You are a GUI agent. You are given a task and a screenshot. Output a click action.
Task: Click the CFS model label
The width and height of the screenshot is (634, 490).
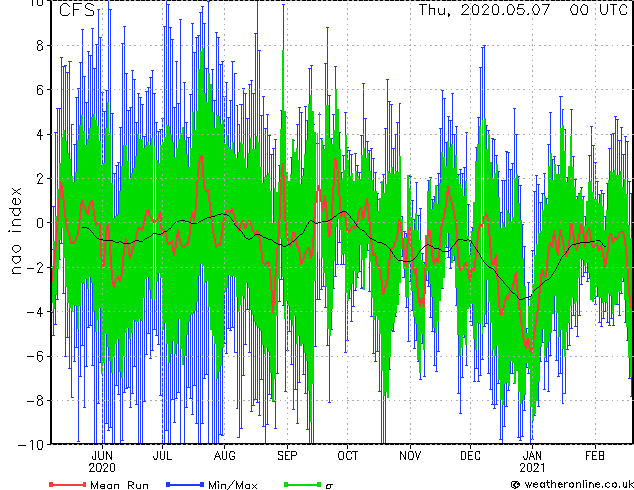coord(77,10)
